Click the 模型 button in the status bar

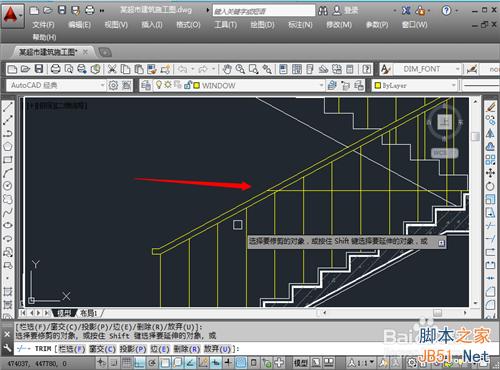[300, 362]
